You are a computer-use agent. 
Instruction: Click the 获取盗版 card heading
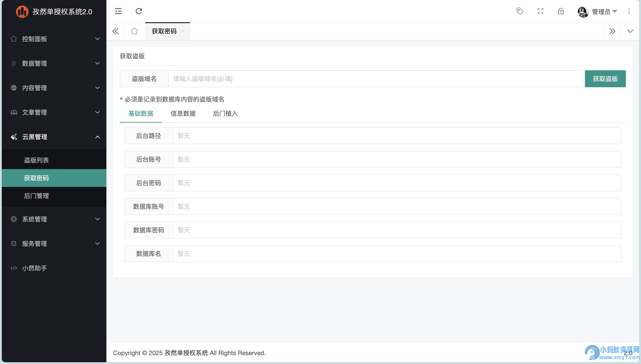132,56
